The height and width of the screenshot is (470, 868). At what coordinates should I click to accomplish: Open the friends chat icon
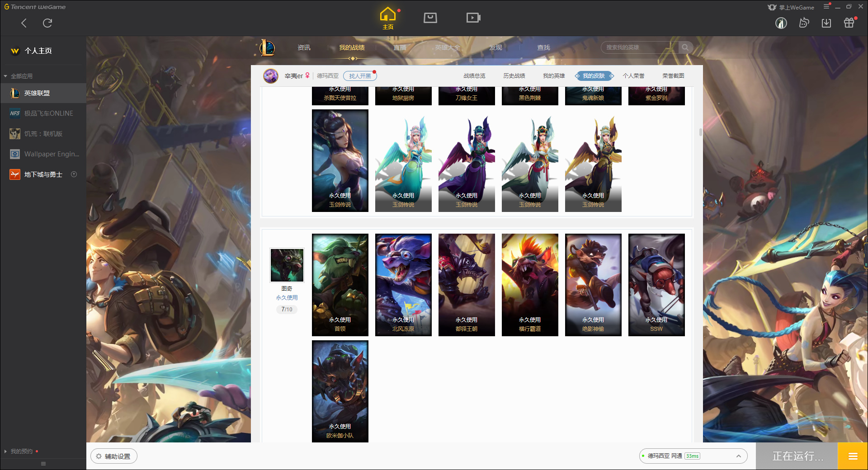[x=804, y=23]
